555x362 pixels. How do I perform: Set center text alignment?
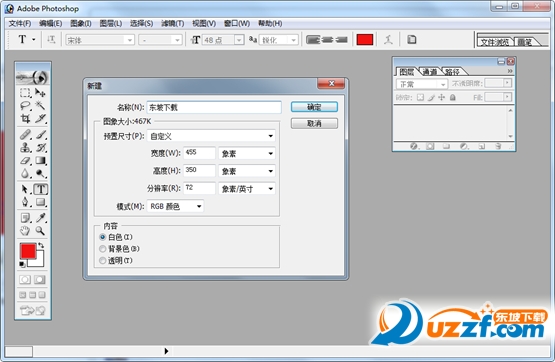click(327, 40)
